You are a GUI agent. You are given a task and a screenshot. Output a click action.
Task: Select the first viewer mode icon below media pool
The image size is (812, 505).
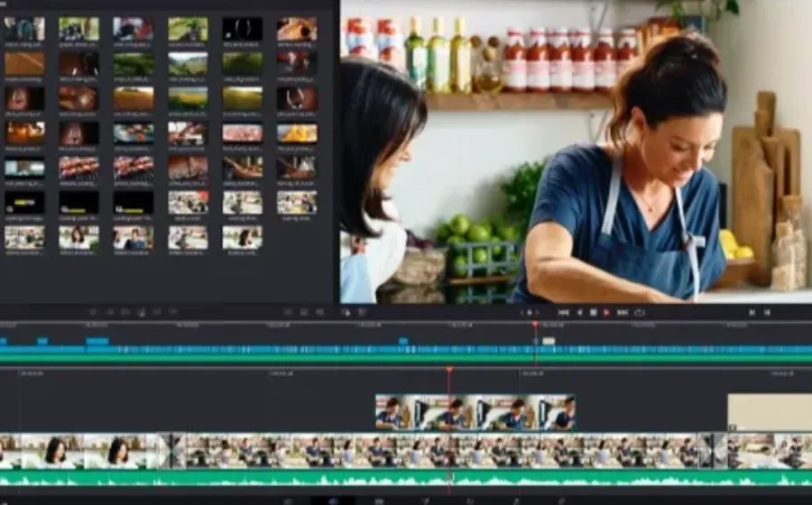click(x=289, y=312)
